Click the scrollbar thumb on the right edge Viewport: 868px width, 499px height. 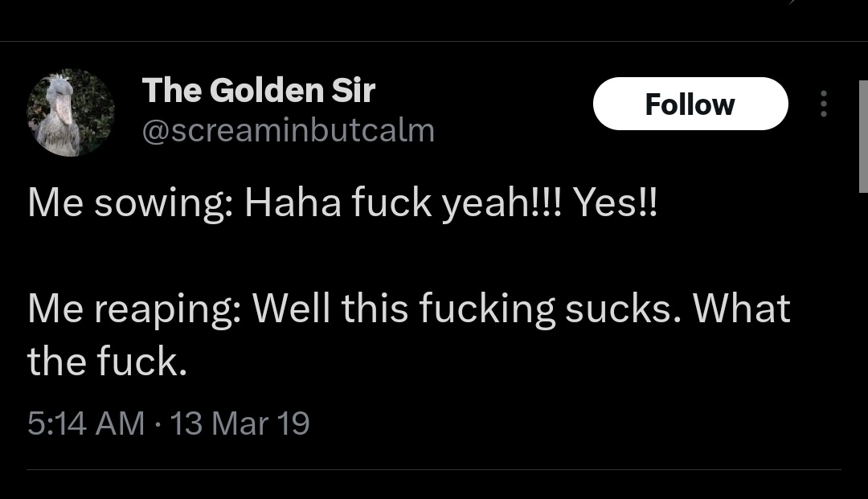[863, 137]
